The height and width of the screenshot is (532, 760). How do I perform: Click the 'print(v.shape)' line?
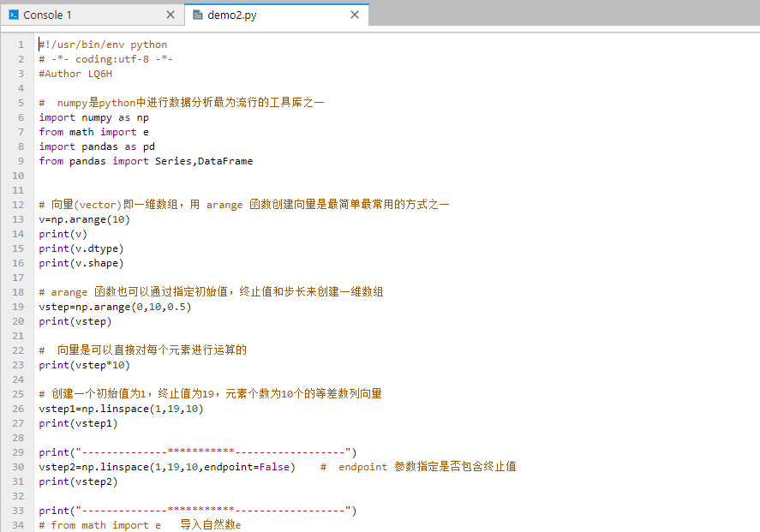coord(81,263)
